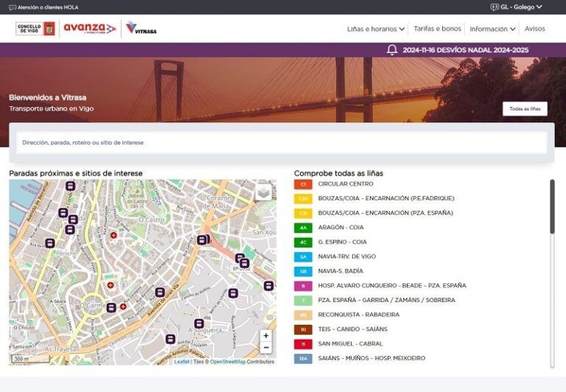Viewport: 566px width, 392px height.
Task: Open HOSP. ALVARO CUNQUEIRO - BEADE line
Action: click(392, 285)
